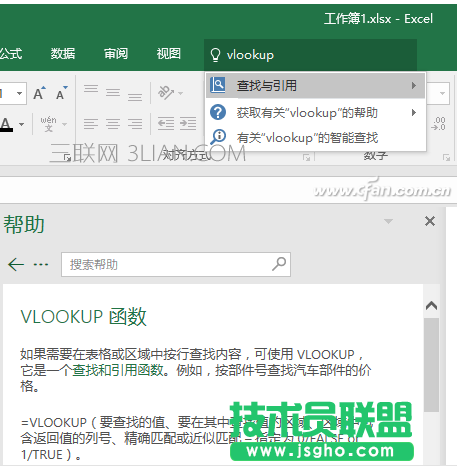
Task: Open the 审阅 ribbon tab
Action: tap(116, 54)
